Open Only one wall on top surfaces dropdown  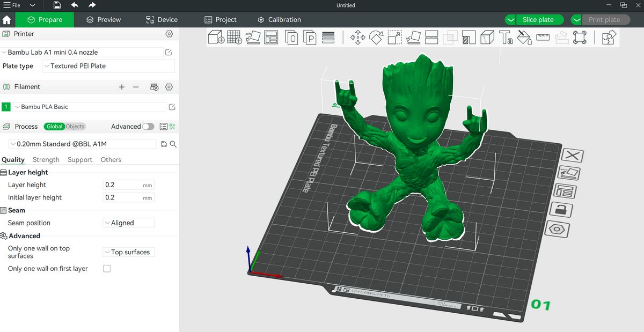(x=128, y=252)
